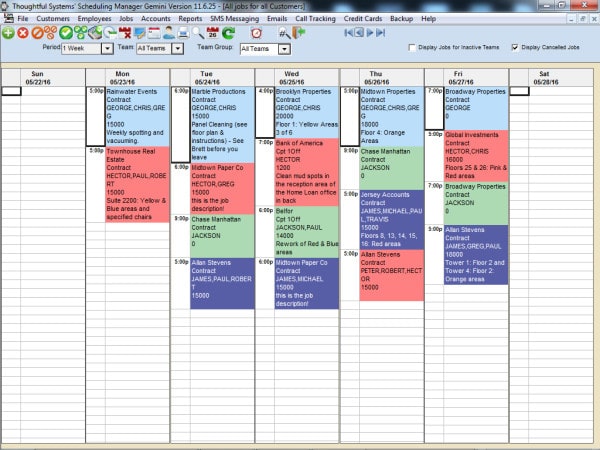Viewport: 600px width, 450px height.
Task: Open the Team Group dropdown arrow
Action: point(284,49)
